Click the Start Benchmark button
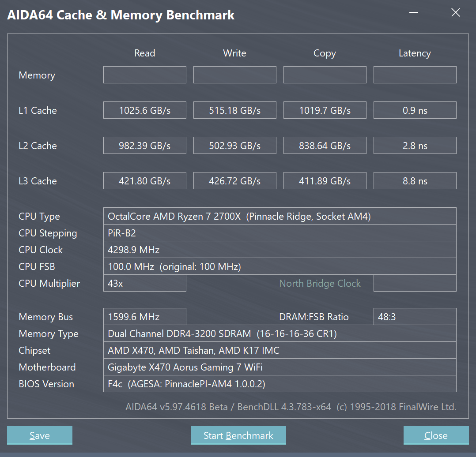Image resolution: width=476 pixels, height=457 pixels. coord(238,435)
